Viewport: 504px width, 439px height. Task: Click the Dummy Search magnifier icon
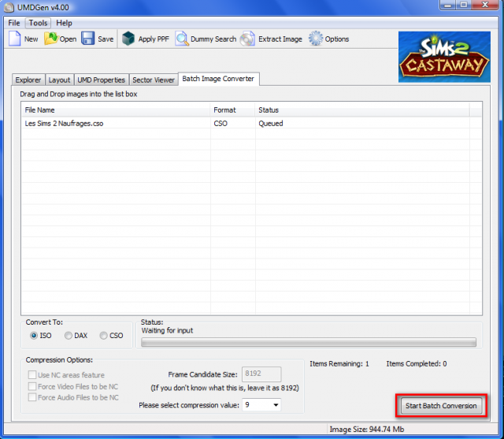(182, 39)
